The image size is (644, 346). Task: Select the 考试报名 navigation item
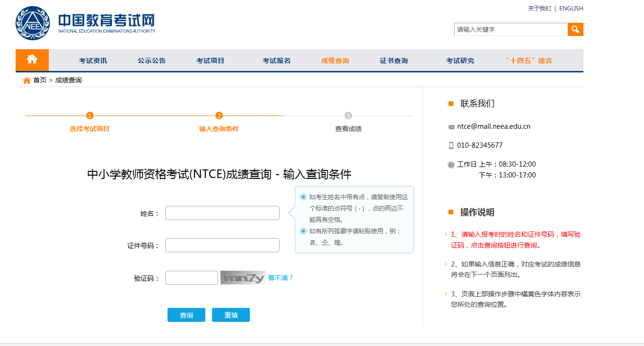pyautogui.click(x=276, y=61)
